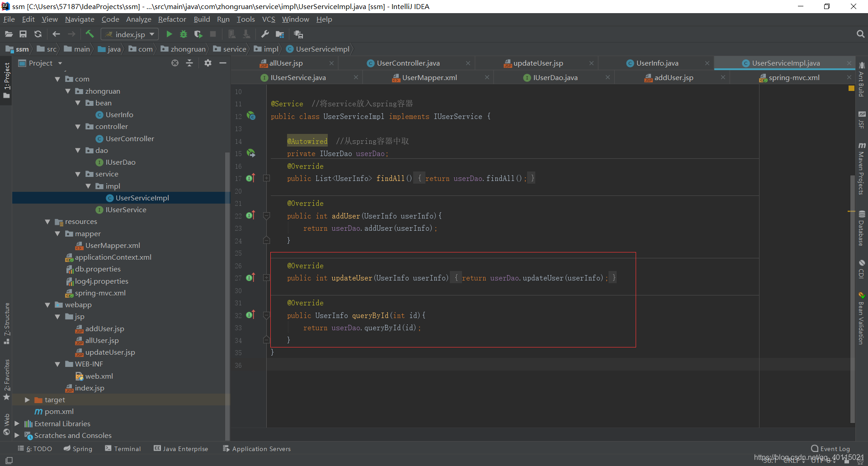868x466 pixels.
Task: Click the autowired dependency gutter icon on line 15
Action: click(x=251, y=153)
